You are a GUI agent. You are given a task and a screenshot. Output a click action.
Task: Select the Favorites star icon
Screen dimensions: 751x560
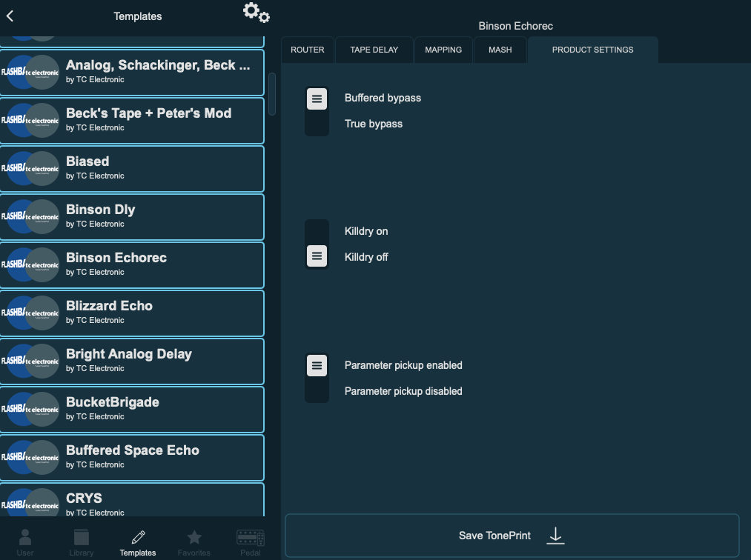(193, 541)
